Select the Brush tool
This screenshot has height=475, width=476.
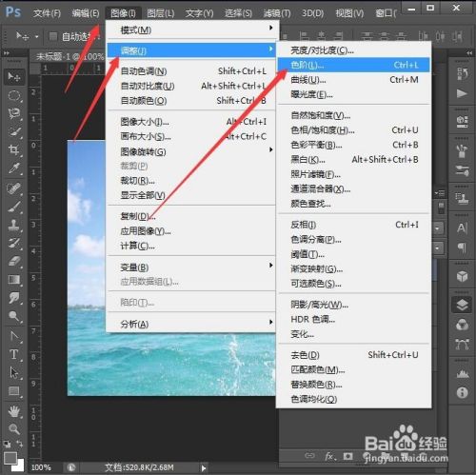[x=14, y=207]
